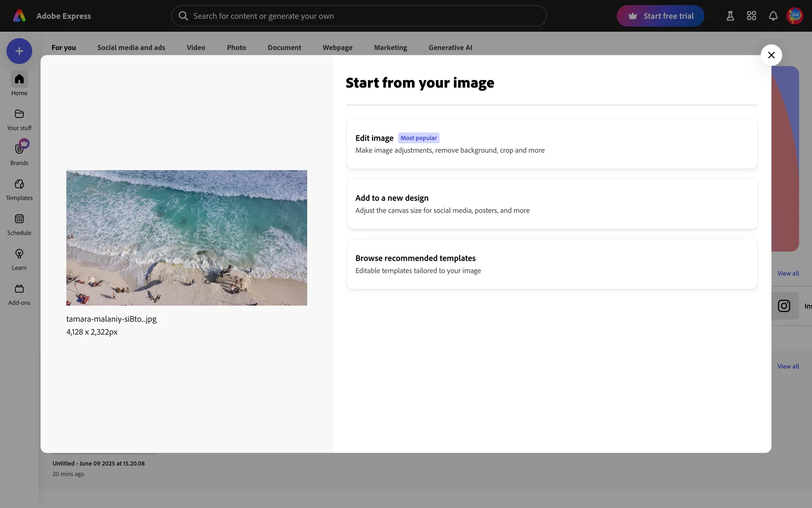Open Add-ons in the sidebar
Screen dimensions: 812x508
[x=19, y=294]
